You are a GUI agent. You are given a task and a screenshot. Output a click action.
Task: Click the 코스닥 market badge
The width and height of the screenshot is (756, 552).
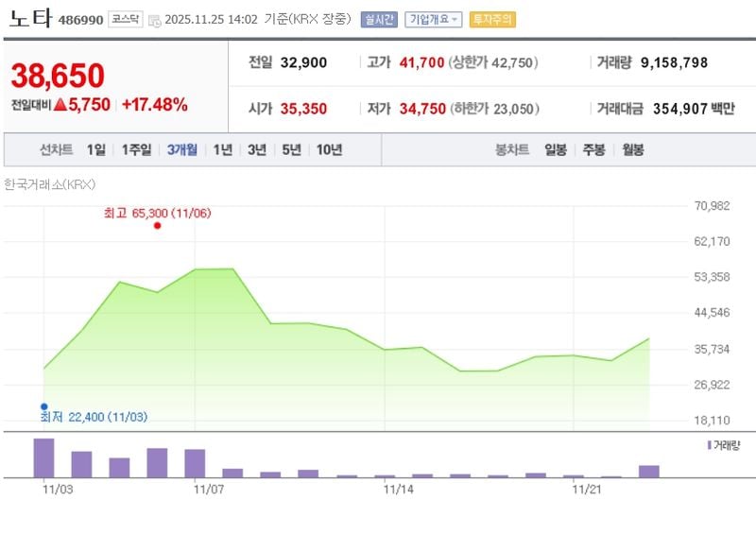127,19
